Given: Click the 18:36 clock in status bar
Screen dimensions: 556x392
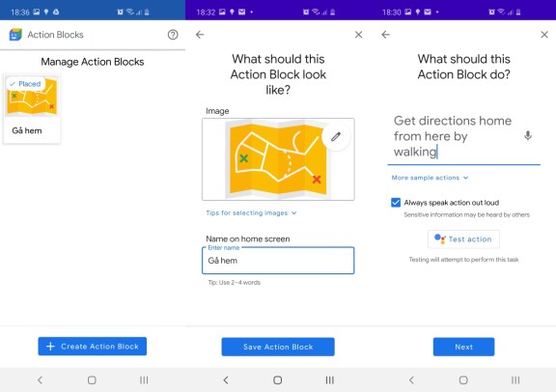Looking at the screenshot, I should click(x=20, y=13).
